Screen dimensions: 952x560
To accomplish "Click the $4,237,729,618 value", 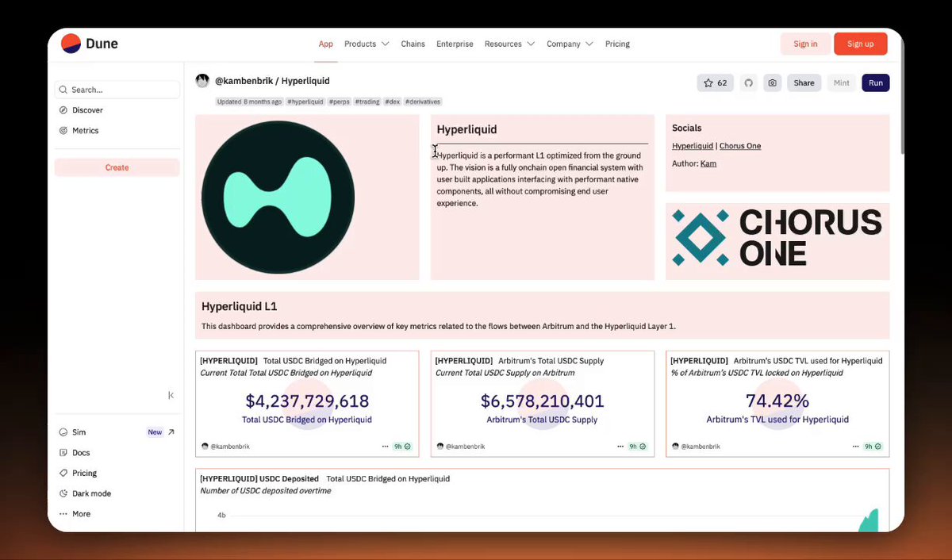I will tap(307, 401).
